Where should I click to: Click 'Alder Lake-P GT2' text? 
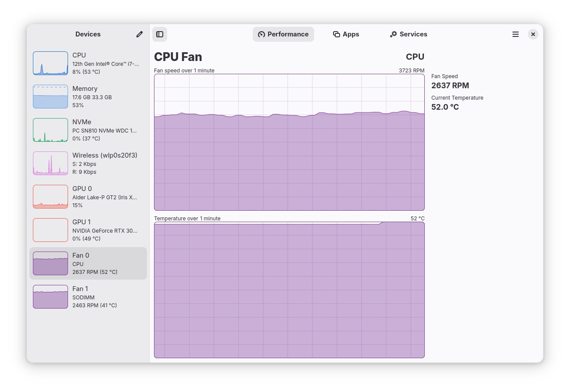[104, 198]
